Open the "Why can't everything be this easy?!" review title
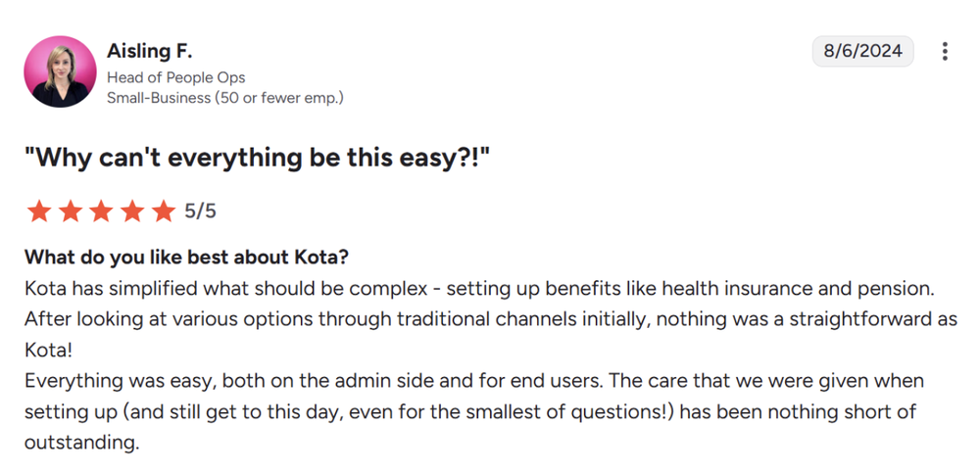This screenshot has width=980, height=471. point(256,158)
